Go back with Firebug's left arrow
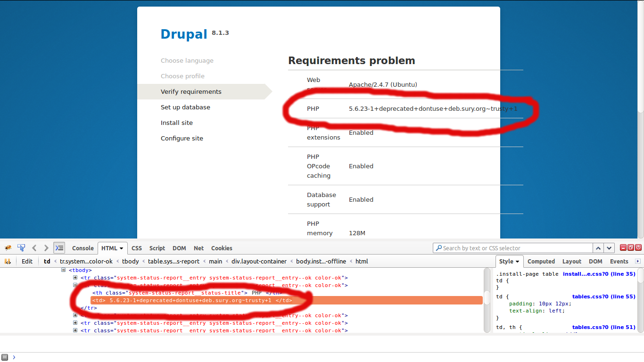This screenshot has width=644, height=362. tap(34, 248)
